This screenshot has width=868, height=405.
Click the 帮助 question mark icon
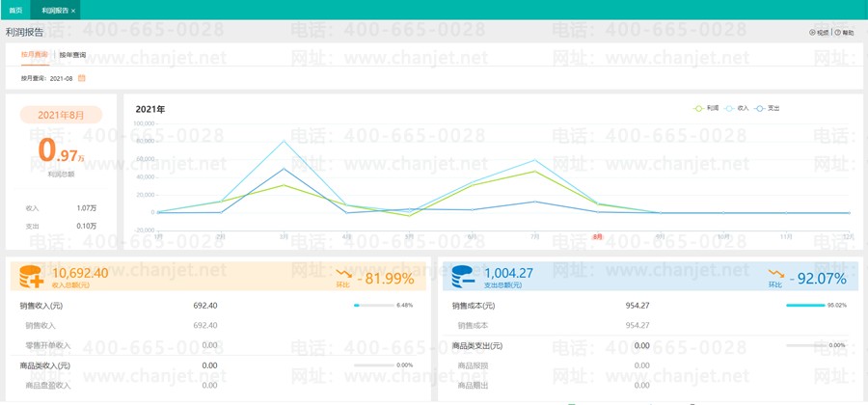pyautogui.click(x=837, y=33)
